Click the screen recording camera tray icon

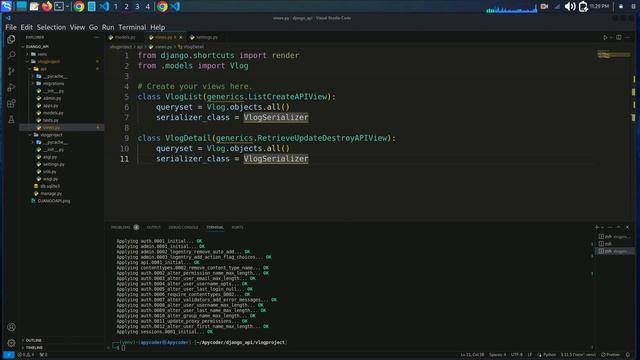[544, 6]
